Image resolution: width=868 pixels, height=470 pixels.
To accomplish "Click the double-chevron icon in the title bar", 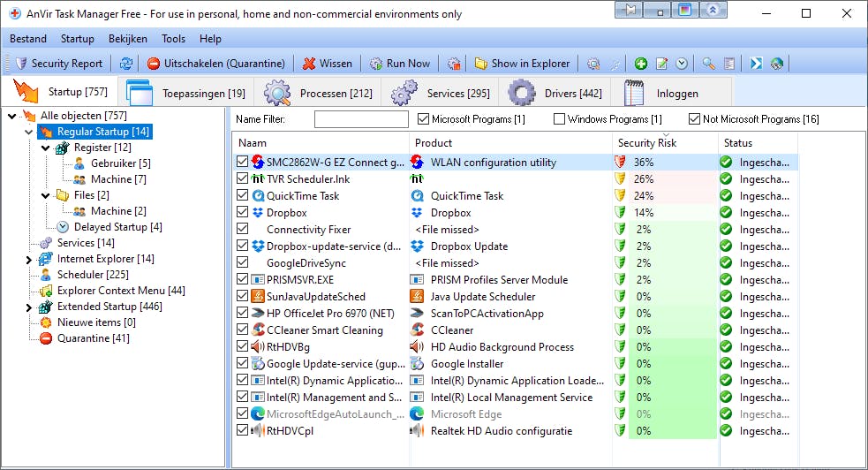I will [x=713, y=11].
